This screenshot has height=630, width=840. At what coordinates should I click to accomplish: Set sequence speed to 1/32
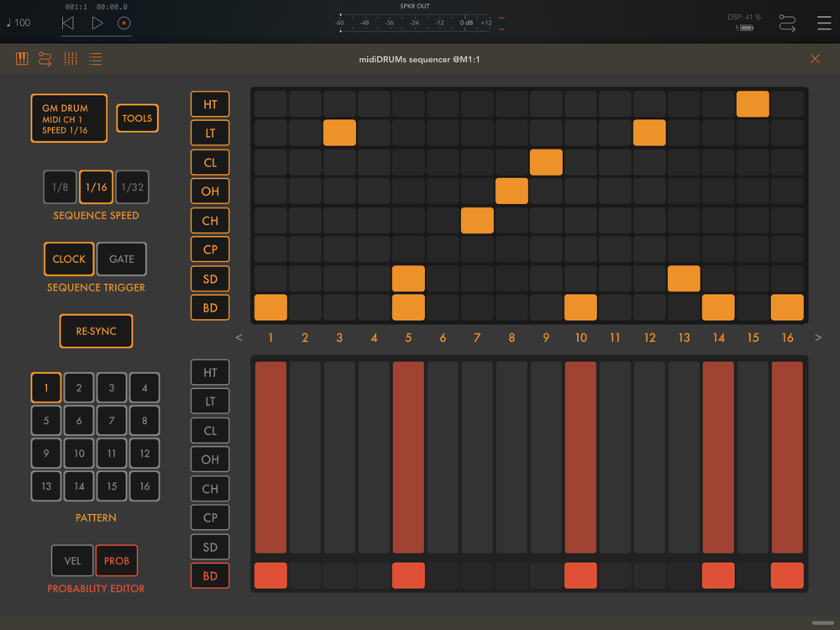tap(132, 187)
